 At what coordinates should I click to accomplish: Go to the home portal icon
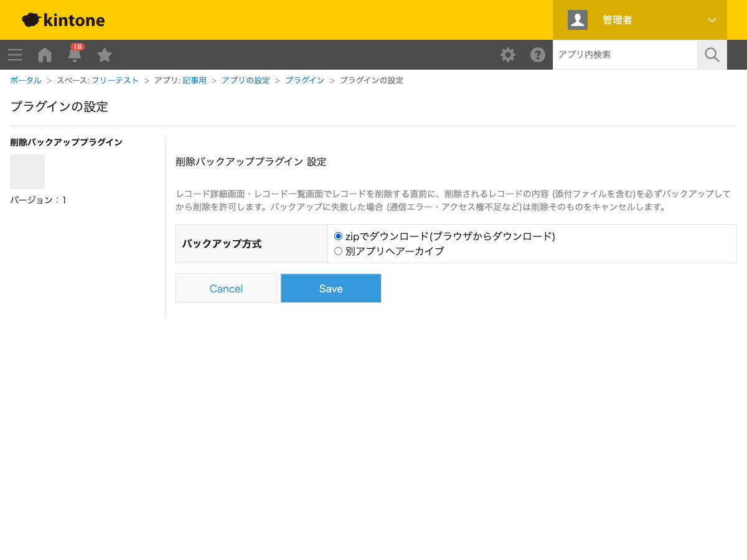click(45, 55)
